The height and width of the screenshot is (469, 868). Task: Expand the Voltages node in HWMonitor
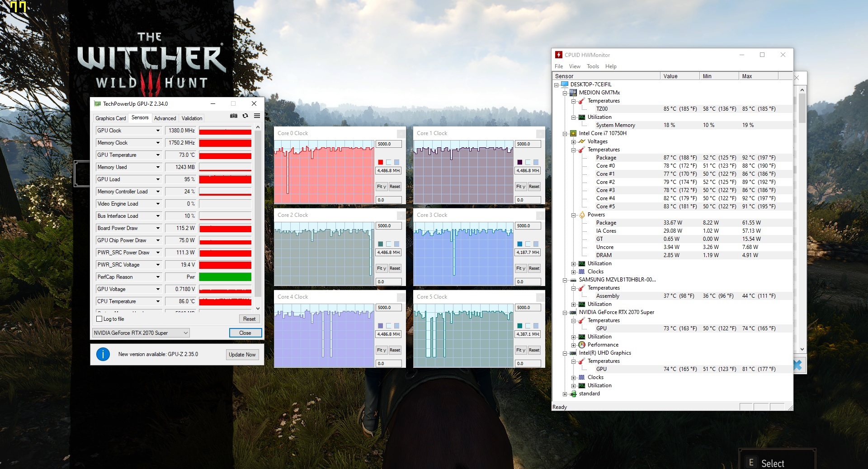point(573,142)
